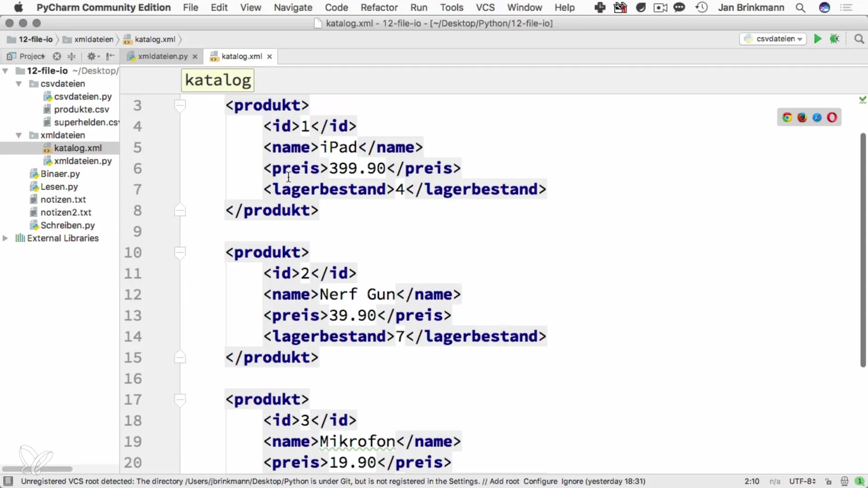Close the xmldateien.py editor tab
Viewport: 868px width, 488px height.
(195, 56)
